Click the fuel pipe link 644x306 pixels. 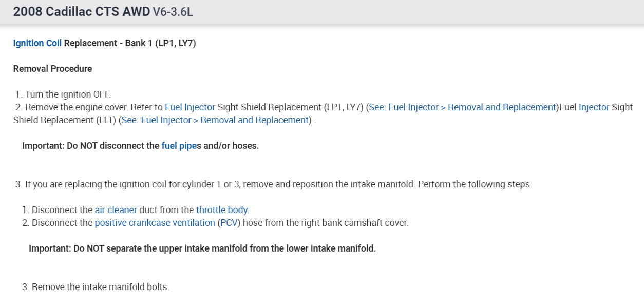[179, 146]
